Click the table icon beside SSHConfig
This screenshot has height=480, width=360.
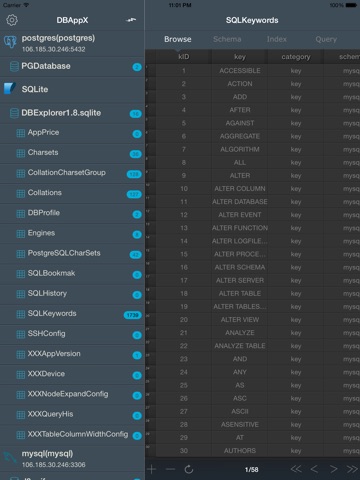[x=21, y=334]
